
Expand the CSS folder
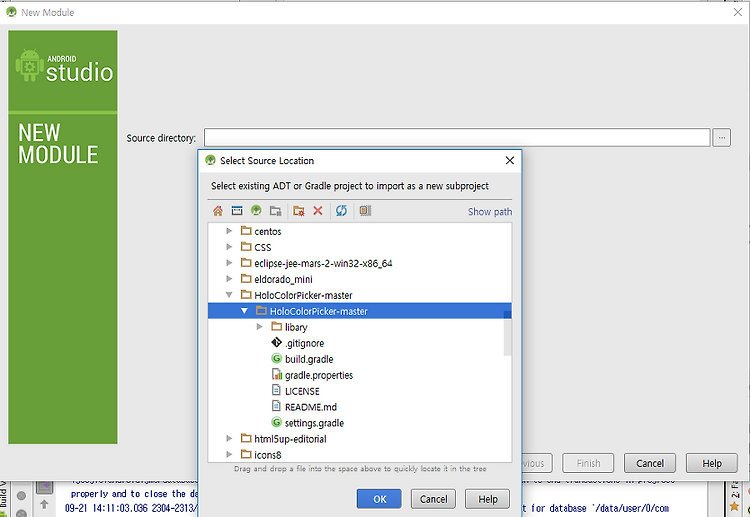(229, 247)
